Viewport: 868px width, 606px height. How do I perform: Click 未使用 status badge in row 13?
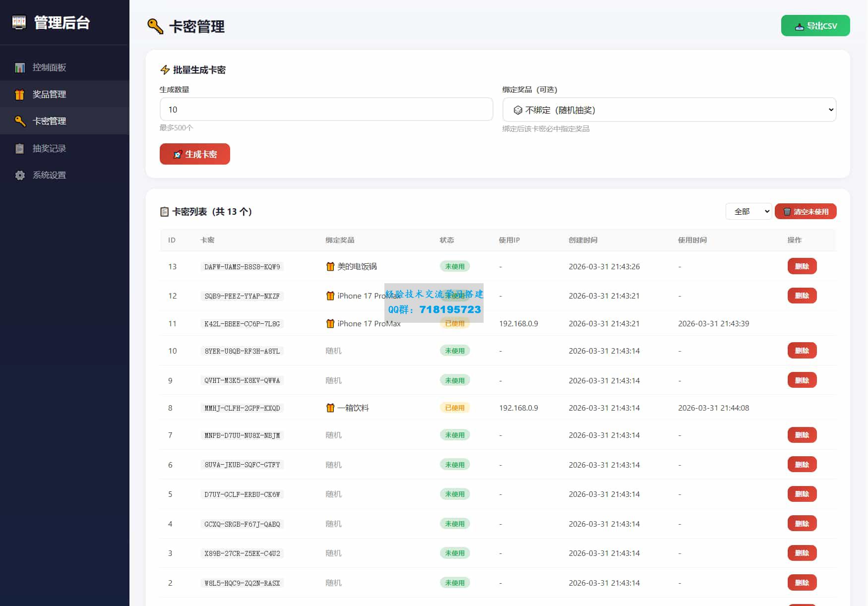point(455,266)
